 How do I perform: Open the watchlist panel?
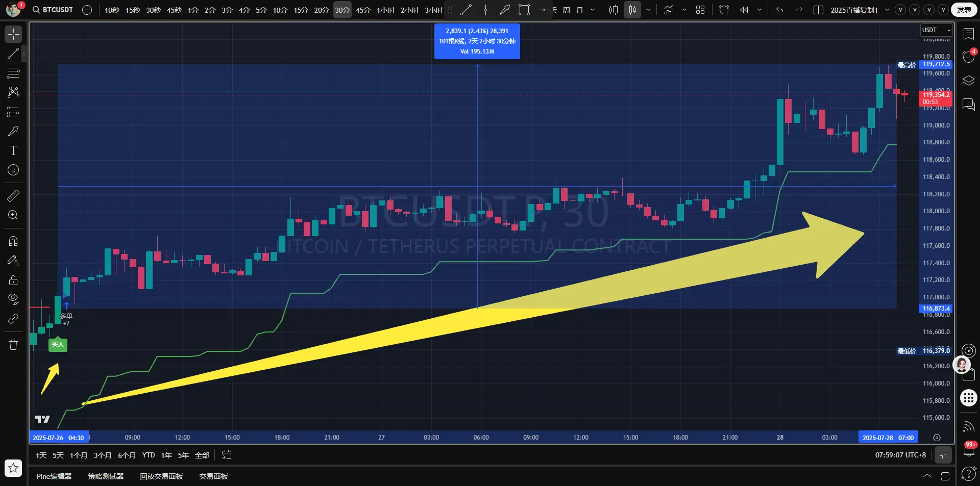point(968,34)
